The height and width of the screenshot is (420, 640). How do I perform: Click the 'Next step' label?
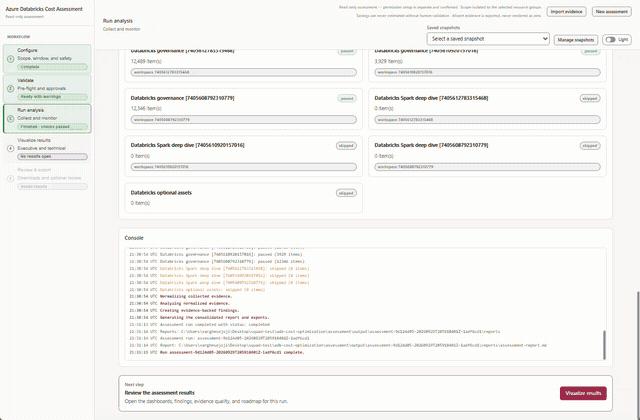tap(134, 384)
